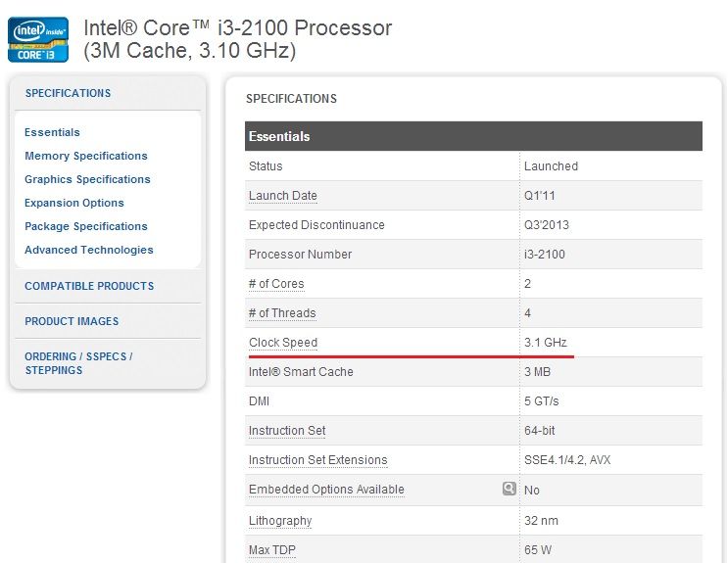Expand the COMPATIBLE PRODUCTS section
Image resolution: width=728 pixels, height=563 pixels.
tap(89, 286)
